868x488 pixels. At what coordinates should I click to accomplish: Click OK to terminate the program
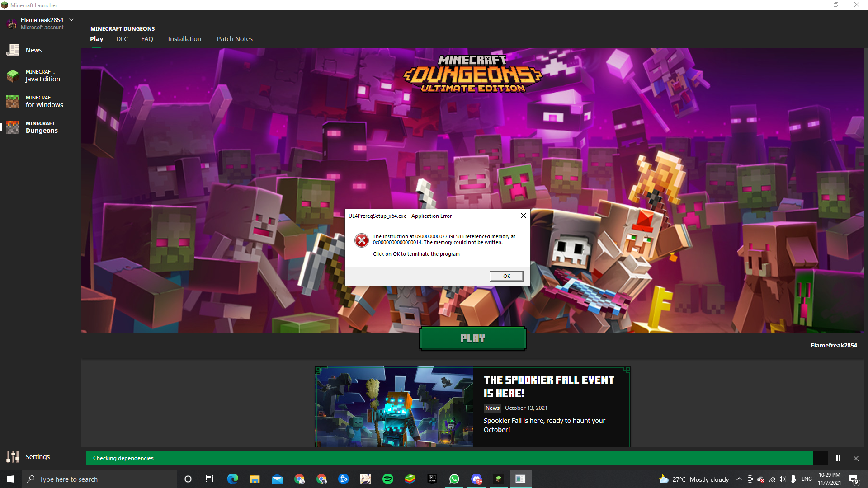pyautogui.click(x=506, y=276)
